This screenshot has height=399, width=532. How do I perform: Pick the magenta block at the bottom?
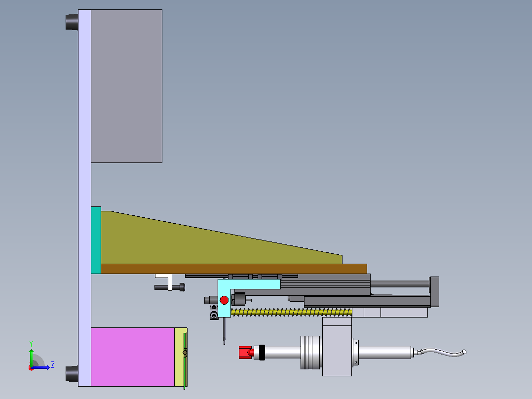133,357
